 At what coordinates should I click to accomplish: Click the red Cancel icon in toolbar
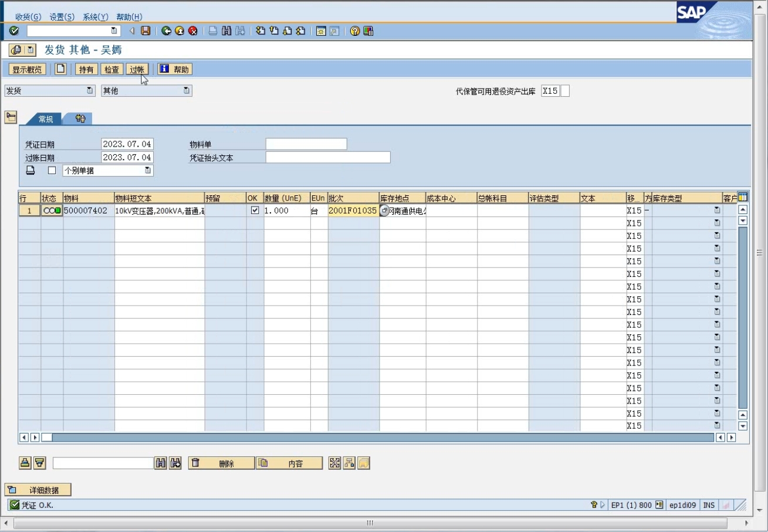click(192, 31)
